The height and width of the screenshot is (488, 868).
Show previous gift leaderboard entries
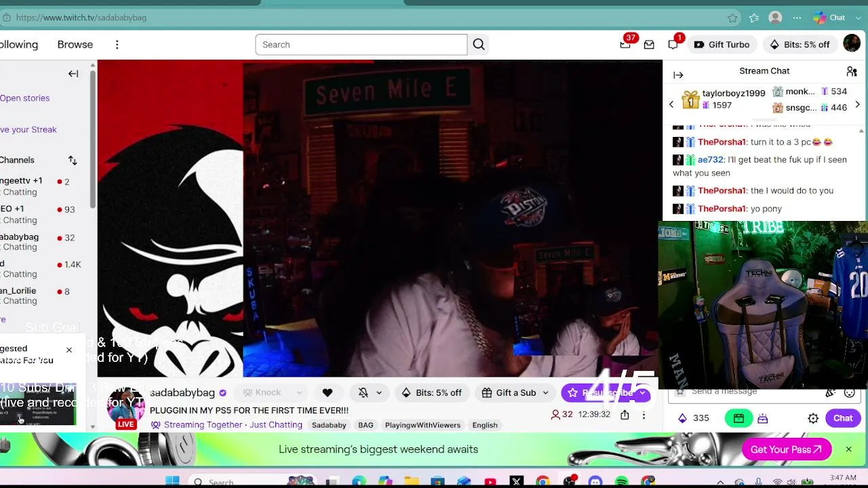[x=671, y=105]
